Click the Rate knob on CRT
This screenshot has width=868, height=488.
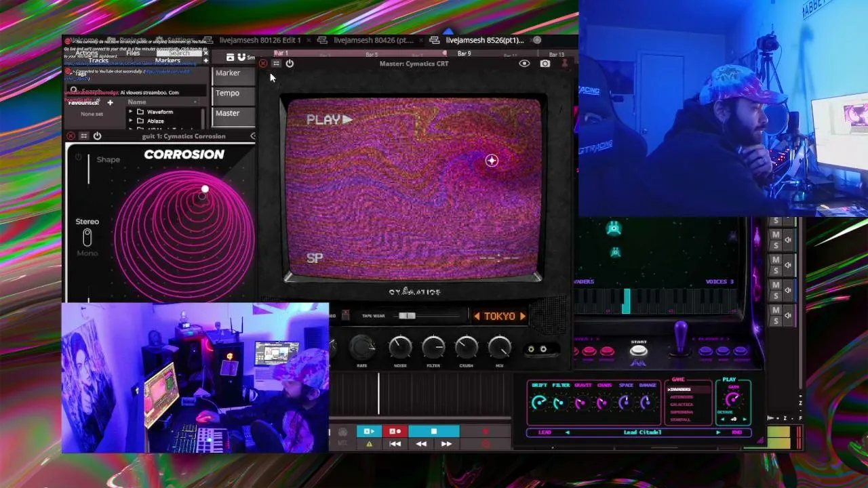coord(362,348)
